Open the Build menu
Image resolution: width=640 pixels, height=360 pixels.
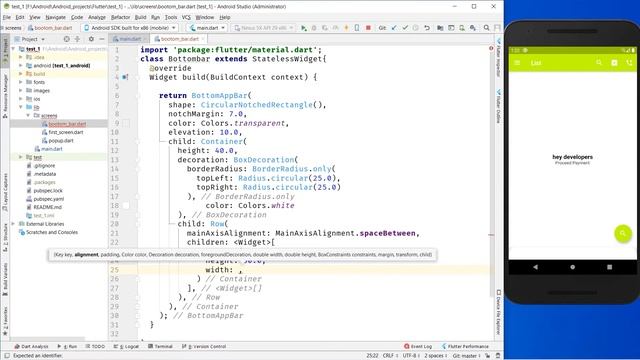click(140, 17)
